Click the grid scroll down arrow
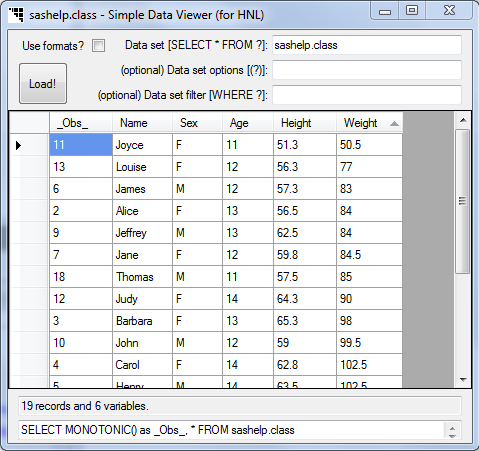 tap(463, 379)
